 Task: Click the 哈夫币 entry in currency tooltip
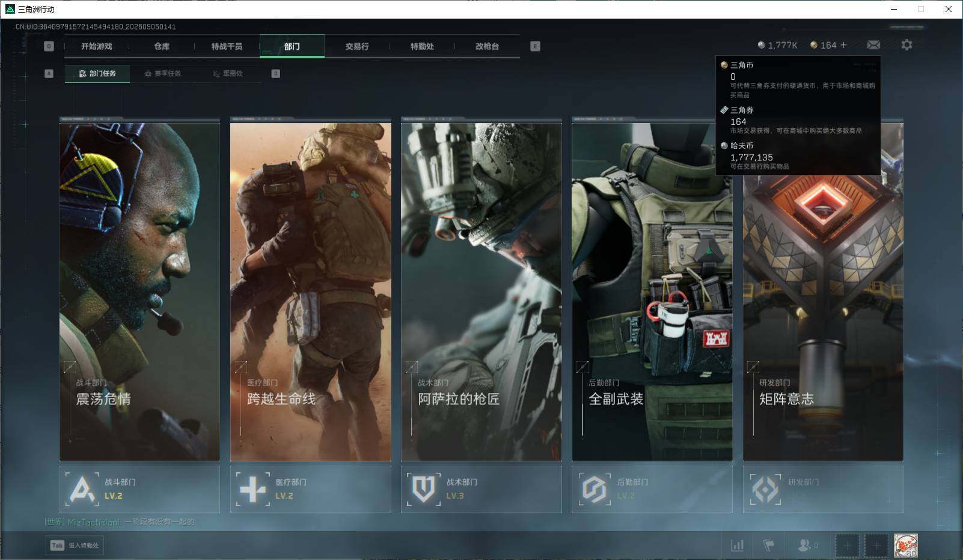point(798,156)
